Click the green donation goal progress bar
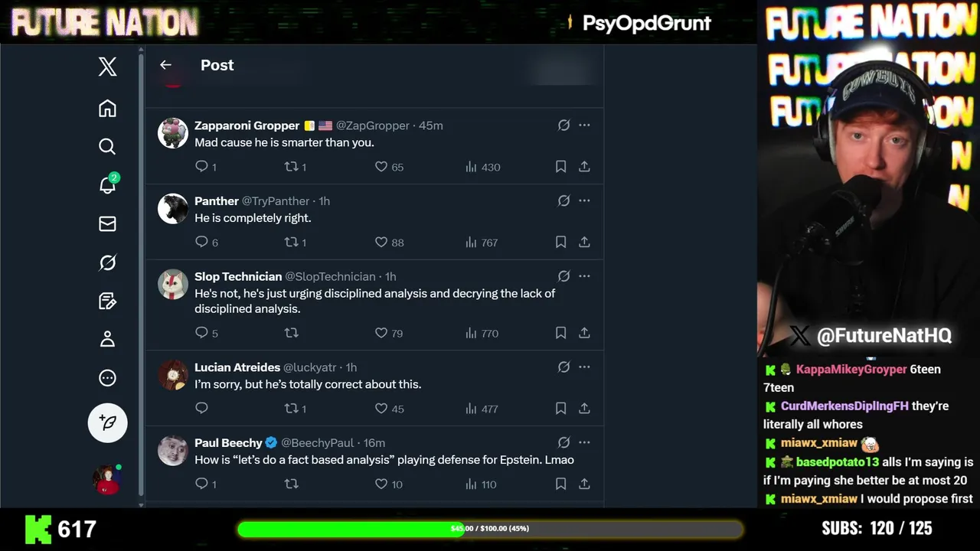 [x=490, y=529]
